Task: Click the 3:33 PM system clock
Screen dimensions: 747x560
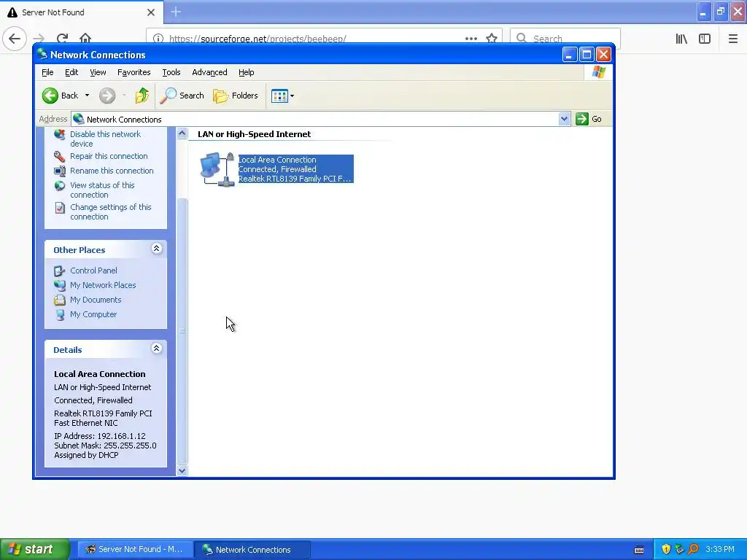Action: 720,550
